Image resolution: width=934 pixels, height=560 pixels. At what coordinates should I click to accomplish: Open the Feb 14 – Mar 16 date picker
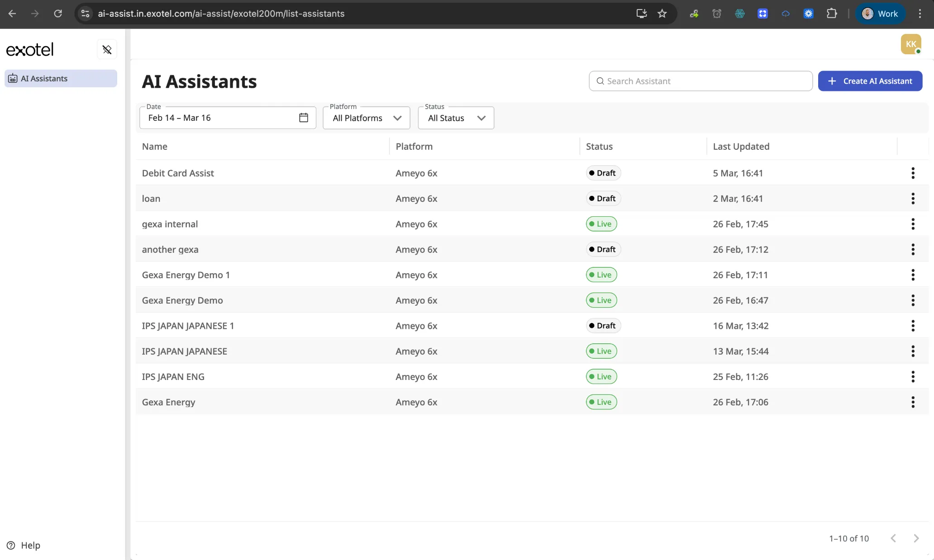tap(228, 118)
